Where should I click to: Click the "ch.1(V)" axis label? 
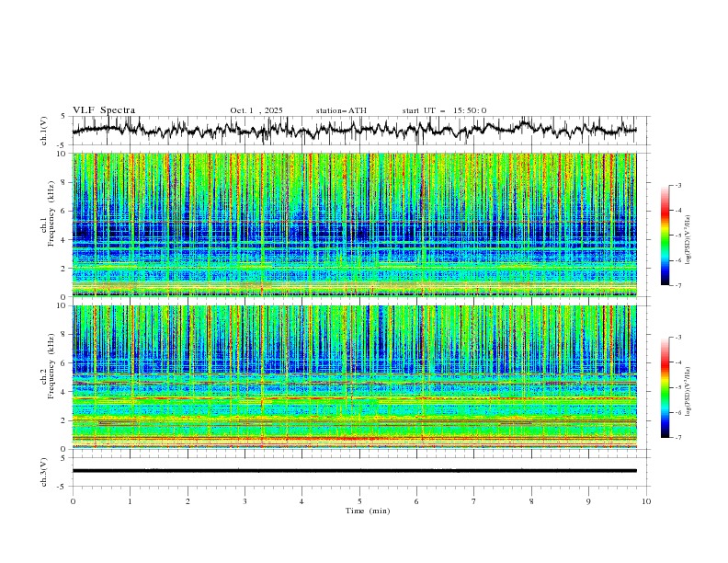point(44,131)
